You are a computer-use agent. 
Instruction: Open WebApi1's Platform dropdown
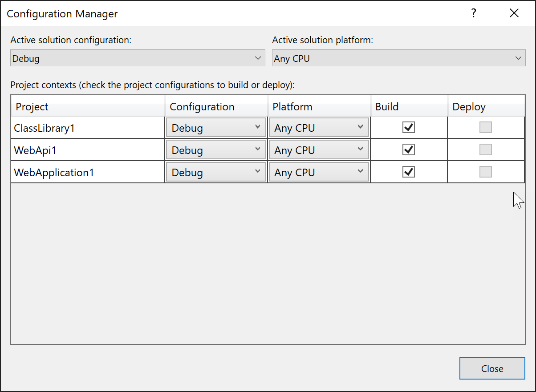318,150
